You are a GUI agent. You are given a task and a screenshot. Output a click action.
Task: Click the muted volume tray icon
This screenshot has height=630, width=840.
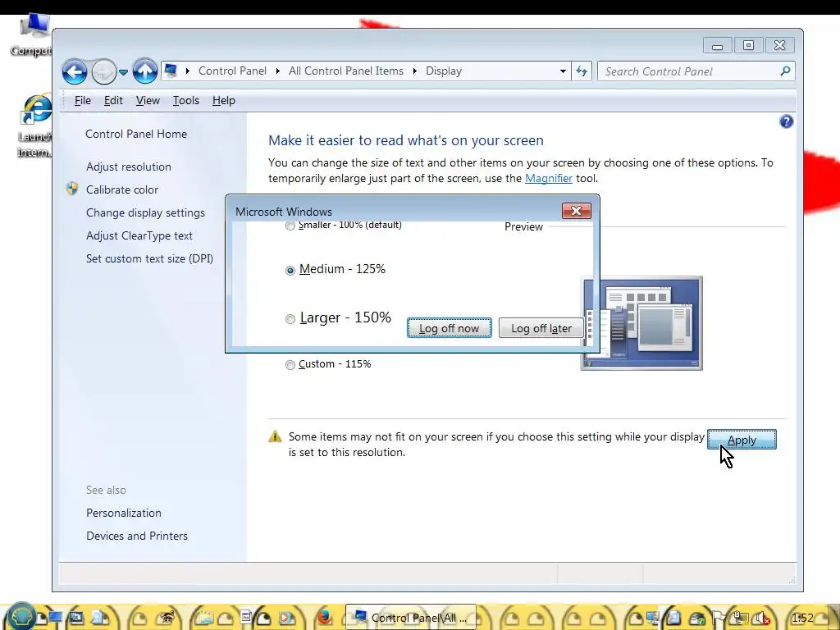pyautogui.click(x=761, y=619)
